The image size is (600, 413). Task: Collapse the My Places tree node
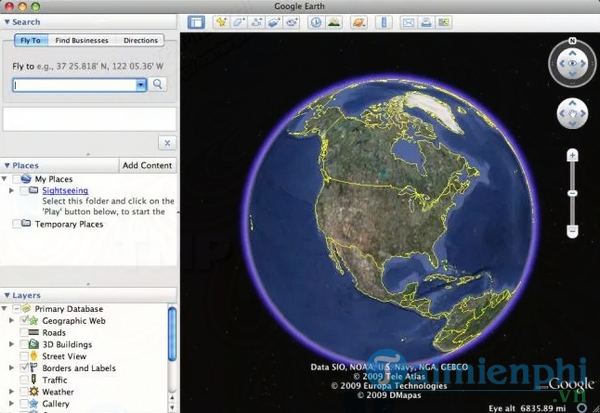pos(5,179)
